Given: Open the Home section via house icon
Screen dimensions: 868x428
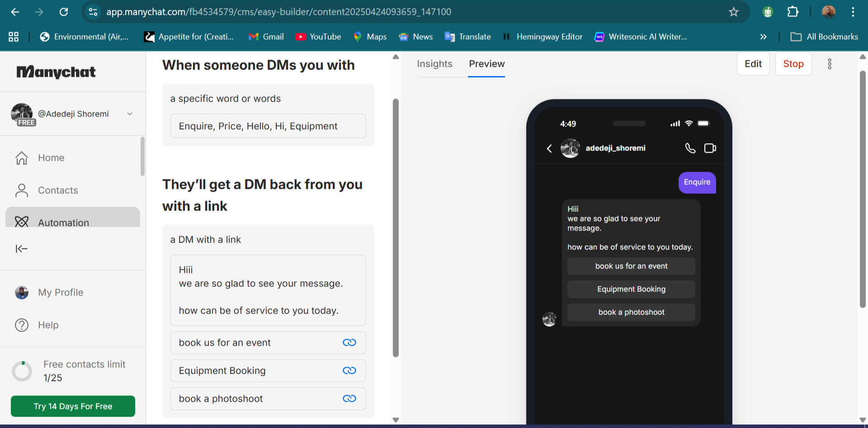Looking at the screenshot, I should pos(21,158).
